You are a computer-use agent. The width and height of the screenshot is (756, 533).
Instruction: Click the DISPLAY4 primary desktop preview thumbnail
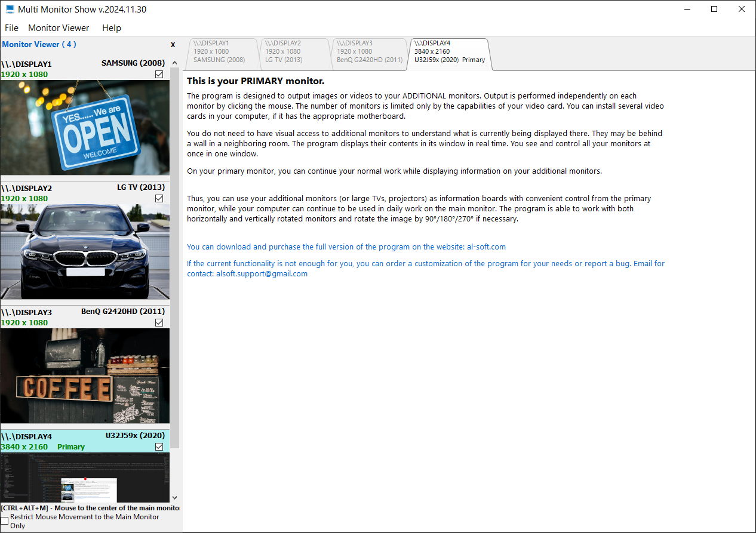85,477
